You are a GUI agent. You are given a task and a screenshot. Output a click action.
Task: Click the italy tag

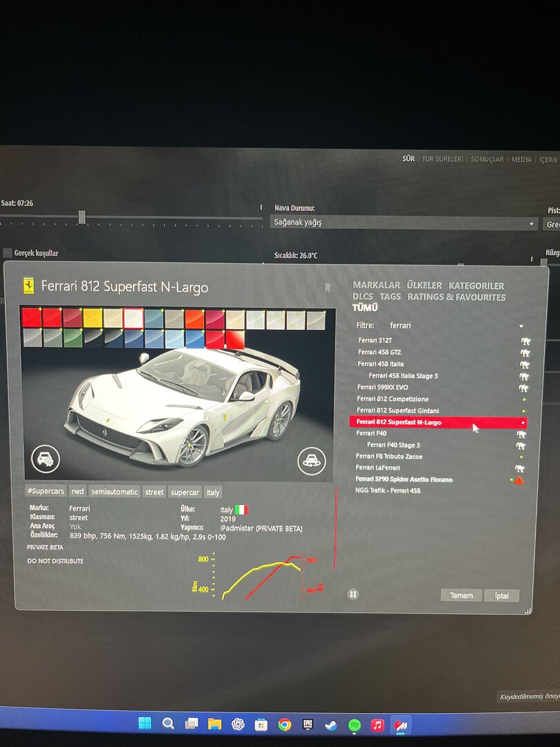pos(213,492)
